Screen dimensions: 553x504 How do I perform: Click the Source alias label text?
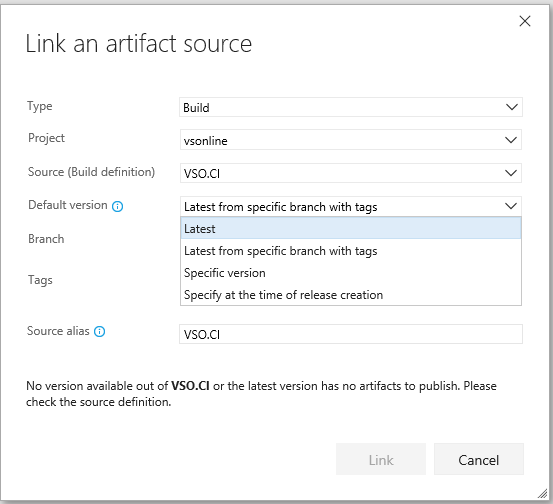58,331
